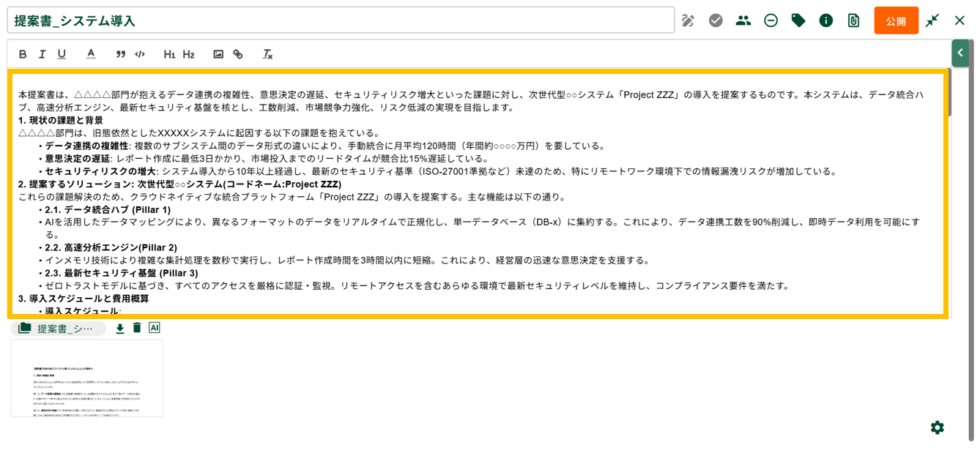Click the title field 提案書_システム導入
The width and height of the screenshot is (980, 464).
coord(341,20)
